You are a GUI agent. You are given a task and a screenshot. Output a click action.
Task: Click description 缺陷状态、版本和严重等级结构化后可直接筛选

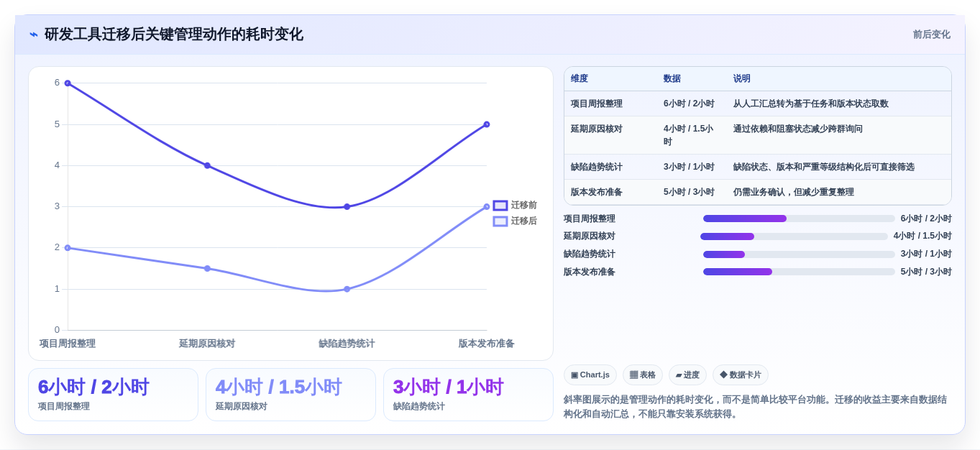click(824, 167)
